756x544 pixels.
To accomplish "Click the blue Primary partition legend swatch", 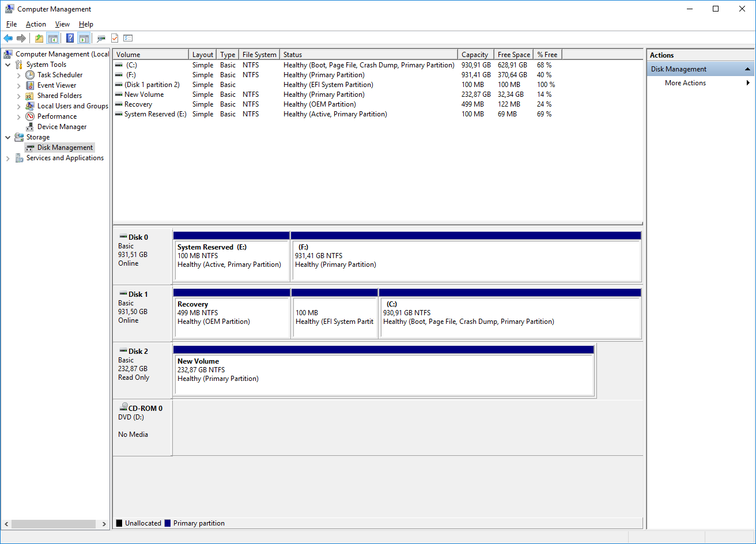I will [x=168, y=523].
